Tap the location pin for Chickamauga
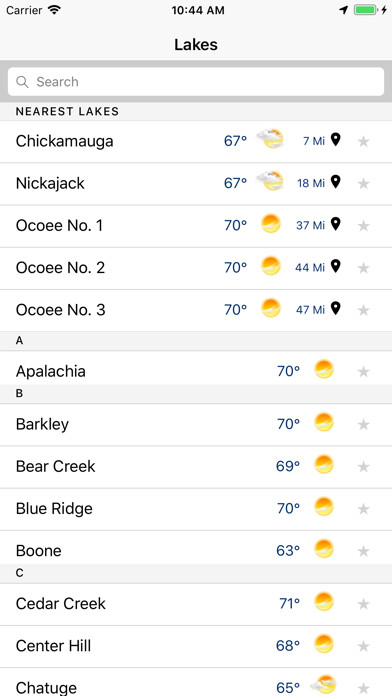Viewport: 392px width, 696px height. 336,140
